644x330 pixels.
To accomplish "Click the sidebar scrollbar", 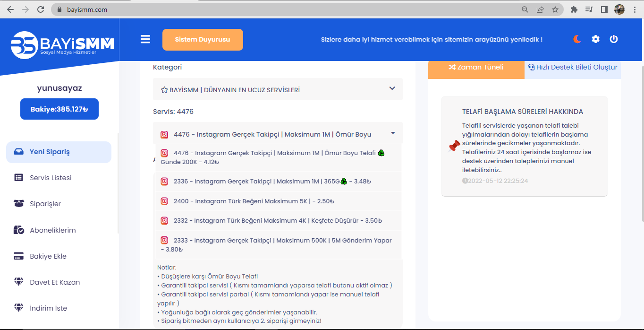I will pos(118,183).
